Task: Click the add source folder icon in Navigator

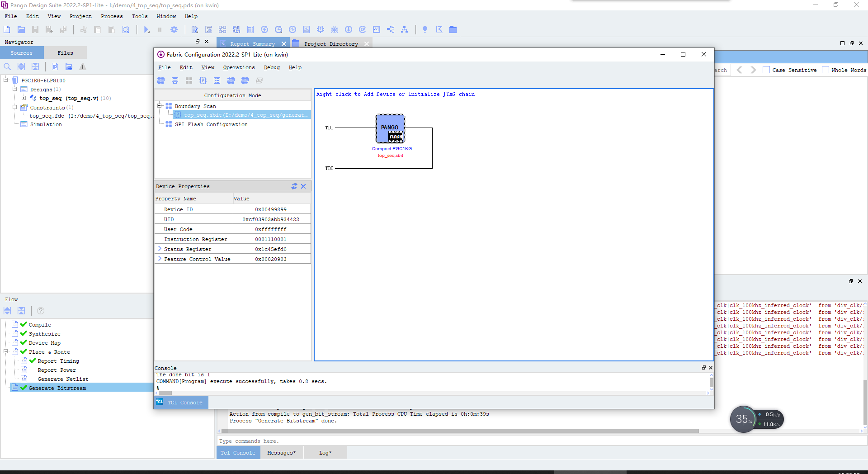Action: tap(69, 66)
